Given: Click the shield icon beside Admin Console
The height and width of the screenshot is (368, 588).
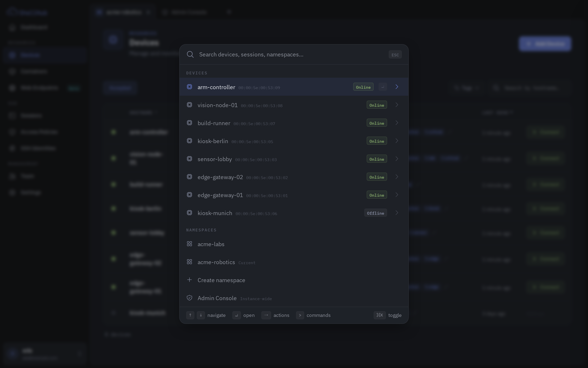Looking at the screenshot, I should coord(189,298).
